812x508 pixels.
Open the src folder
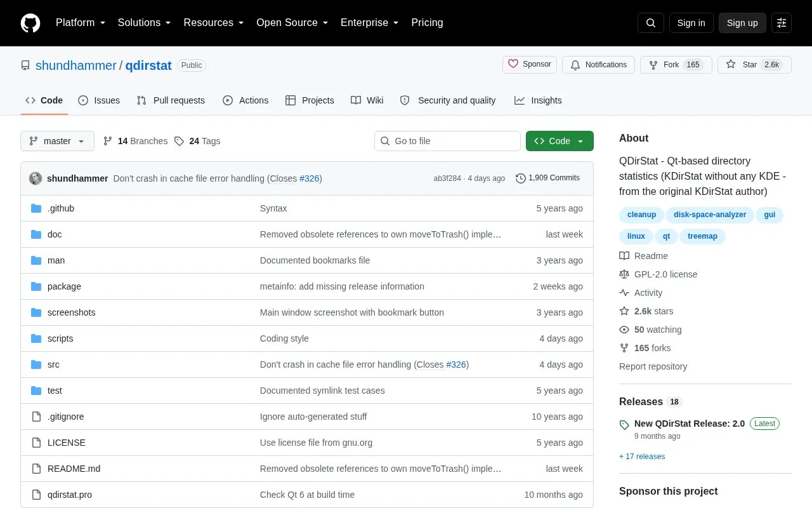[53, 364]
